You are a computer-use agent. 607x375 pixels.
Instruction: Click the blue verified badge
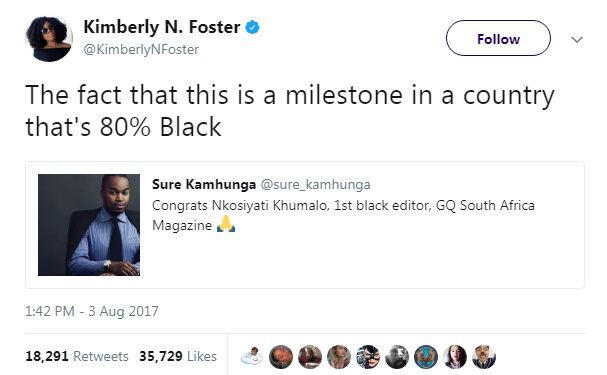coord(252,27)
